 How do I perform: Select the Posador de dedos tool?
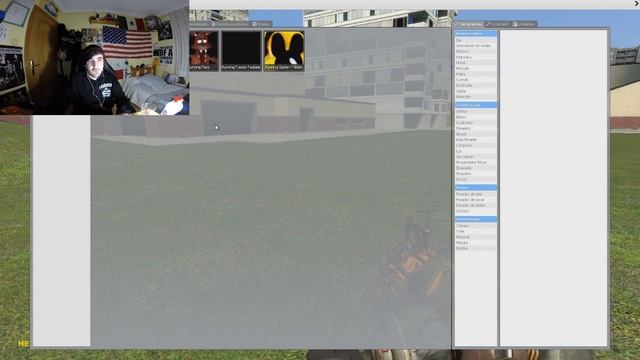[476, 206]
